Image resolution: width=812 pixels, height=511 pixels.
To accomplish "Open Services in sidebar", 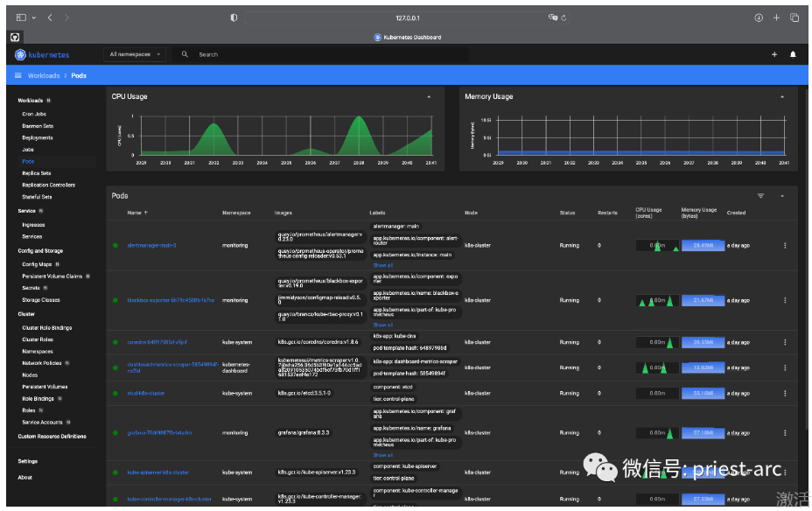I will (32, 236).
